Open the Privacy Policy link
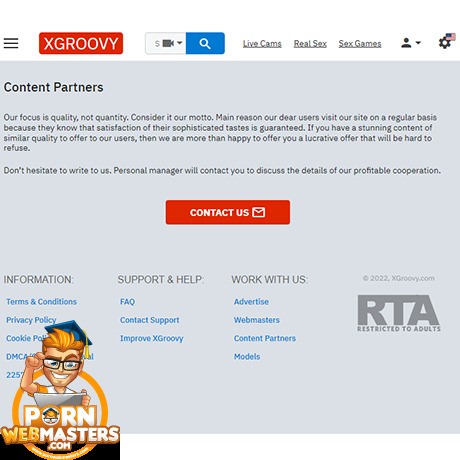The width and height of the screenshot is (460, 460). tap(31, 320)
